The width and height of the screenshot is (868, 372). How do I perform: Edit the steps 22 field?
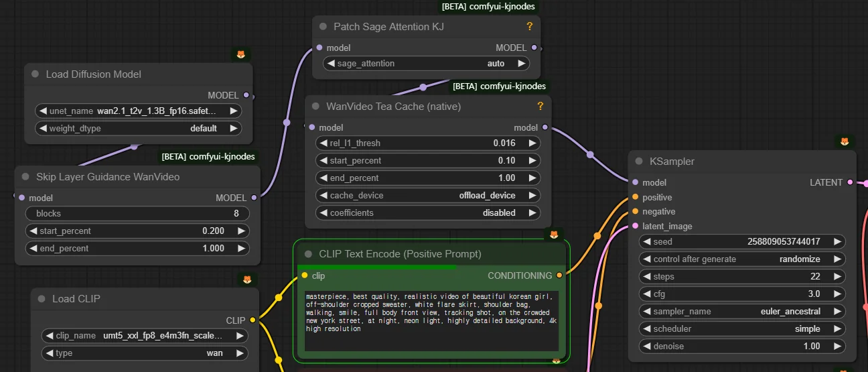[x=742, y=276]
